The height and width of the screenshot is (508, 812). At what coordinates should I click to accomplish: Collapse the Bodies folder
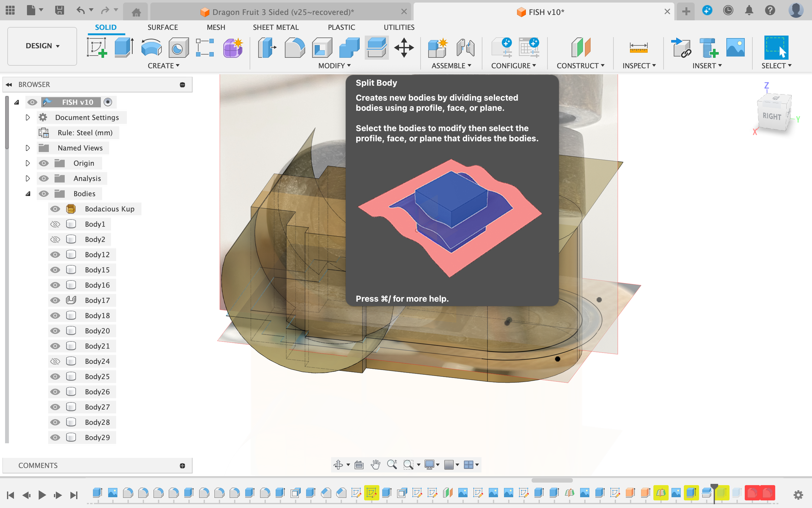click(x=28, y=194)
